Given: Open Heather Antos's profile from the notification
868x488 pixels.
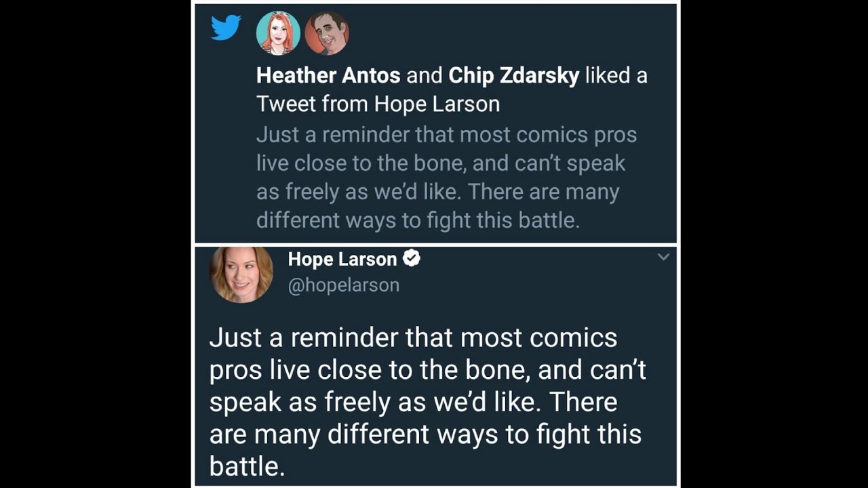Looking at the screenshot, I should pyautogui.click(x=328, y=75).
